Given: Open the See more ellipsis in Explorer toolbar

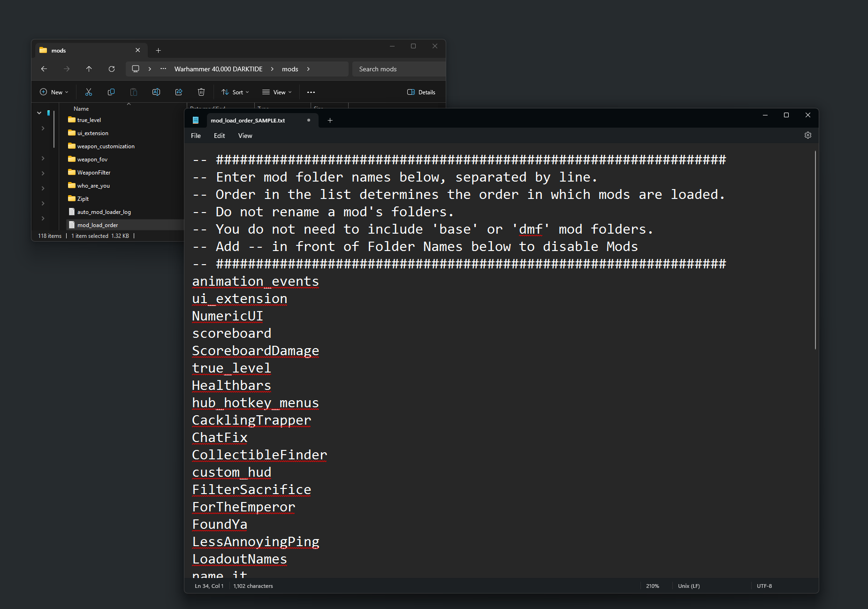Looking at the screenshot, I should point(311,92).
